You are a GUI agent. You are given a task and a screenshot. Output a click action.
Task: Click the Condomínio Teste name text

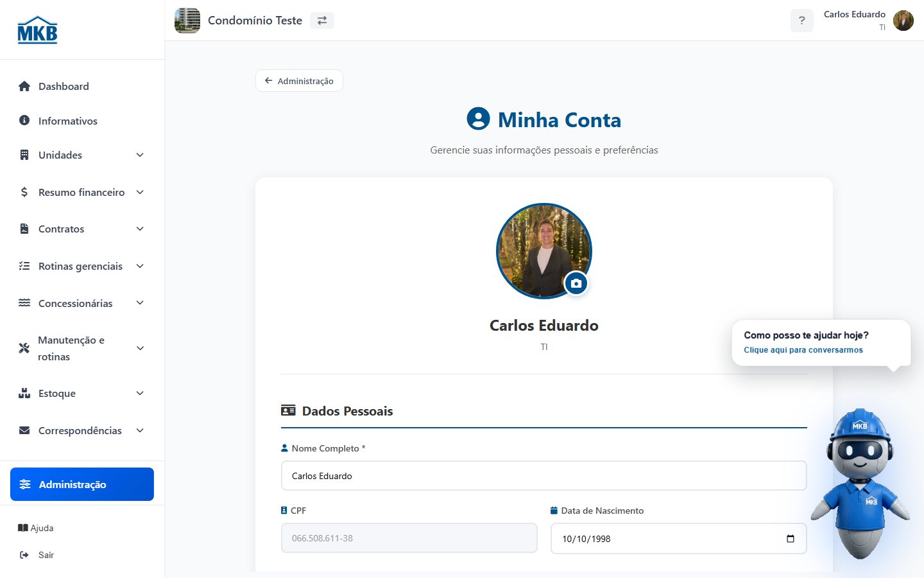[255, 21]
